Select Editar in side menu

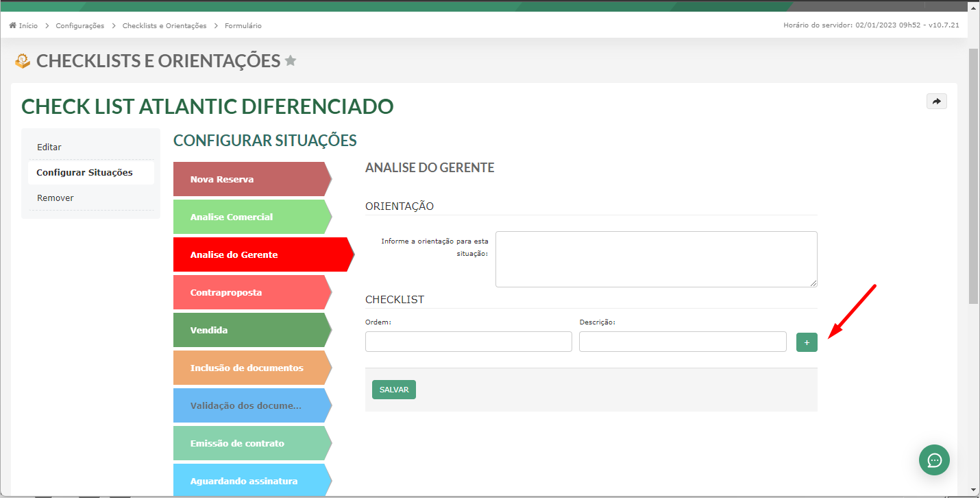click(91, 147)
